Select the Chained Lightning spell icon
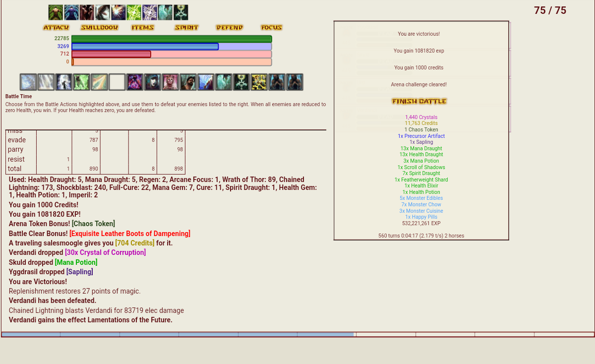The image size is (595, 364). click(x=63, y=82)
